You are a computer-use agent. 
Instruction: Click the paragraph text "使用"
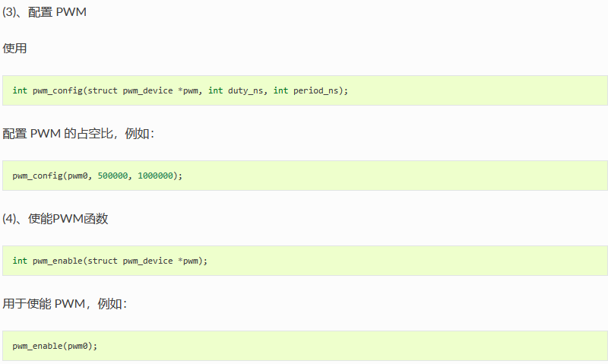[x=14, y=49]
